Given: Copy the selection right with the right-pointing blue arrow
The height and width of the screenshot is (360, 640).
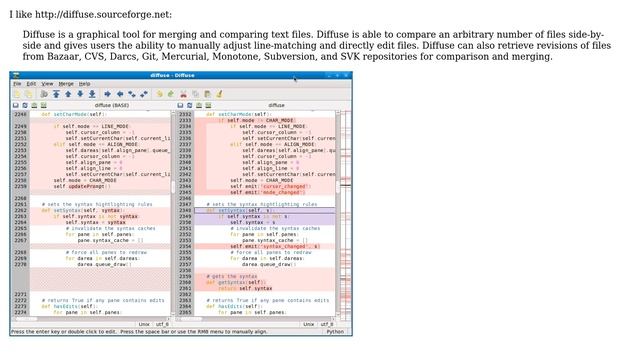Looking at the screenshot, I should [107, 94].
